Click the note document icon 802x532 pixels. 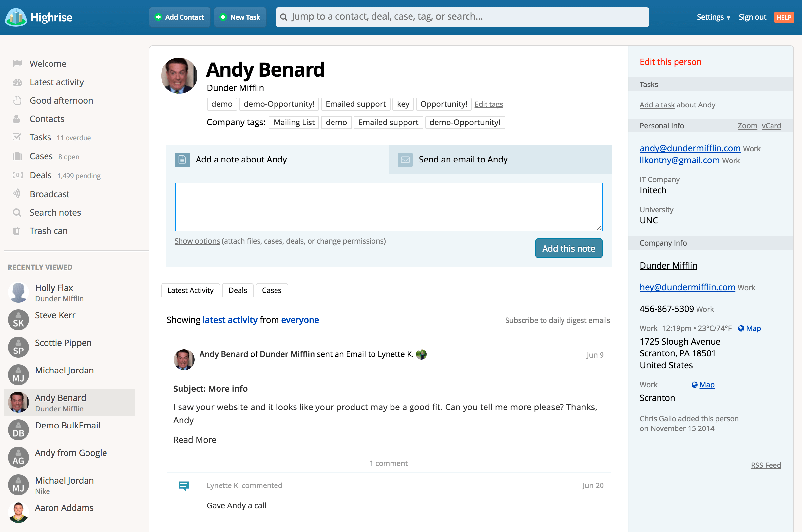(182, 160)
